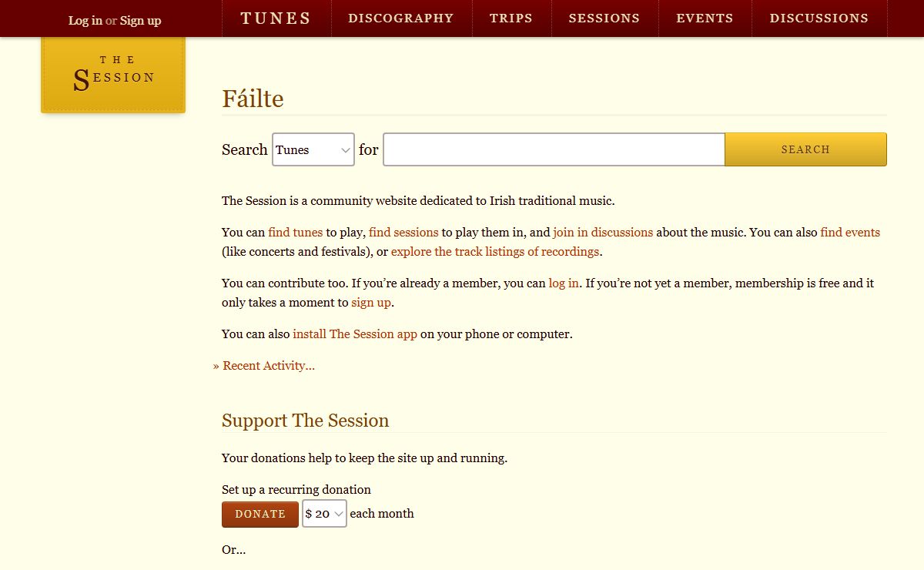Follow the find tunes link

click(296, 233)
